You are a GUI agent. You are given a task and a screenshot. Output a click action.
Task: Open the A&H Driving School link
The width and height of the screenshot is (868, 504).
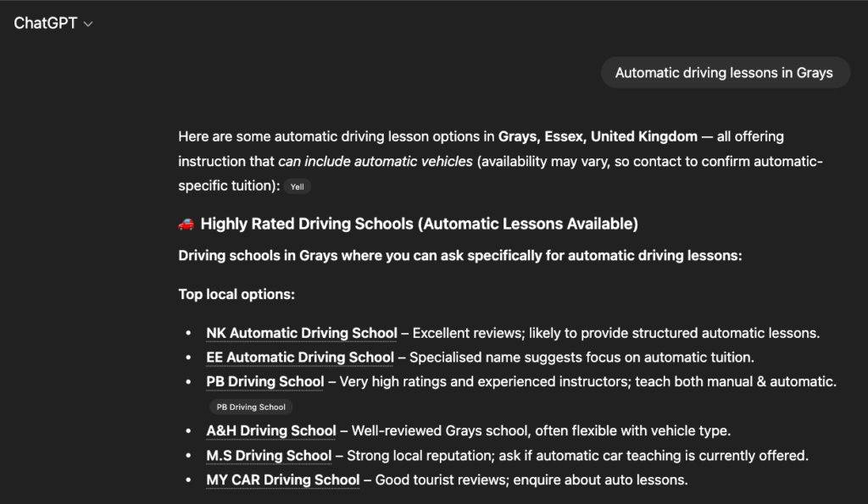271,431
